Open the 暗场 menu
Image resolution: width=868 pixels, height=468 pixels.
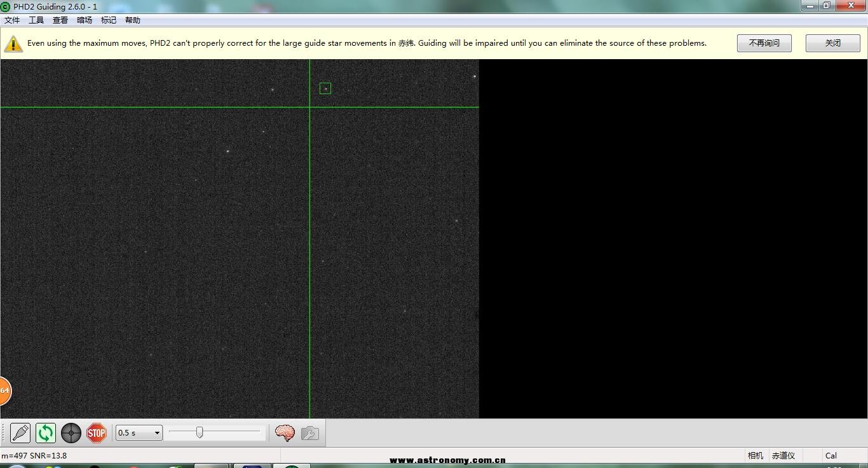pyautogui.click(x=85, y=20)
